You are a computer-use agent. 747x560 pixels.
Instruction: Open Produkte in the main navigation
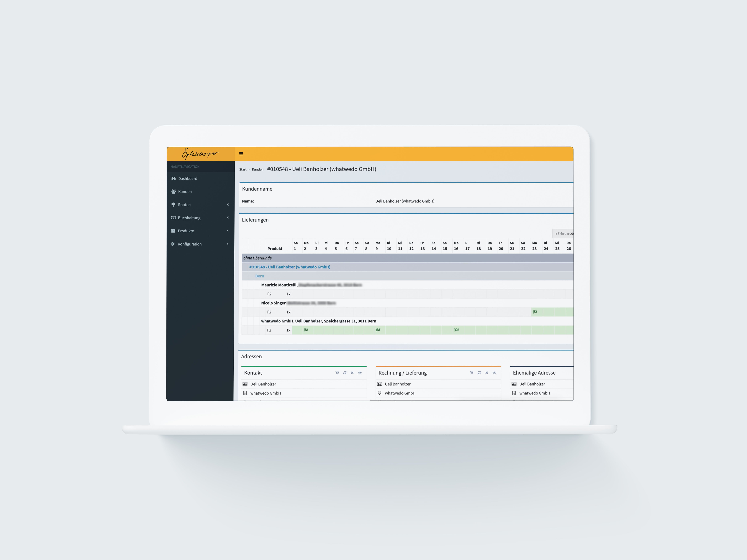(x=201, y=231)
